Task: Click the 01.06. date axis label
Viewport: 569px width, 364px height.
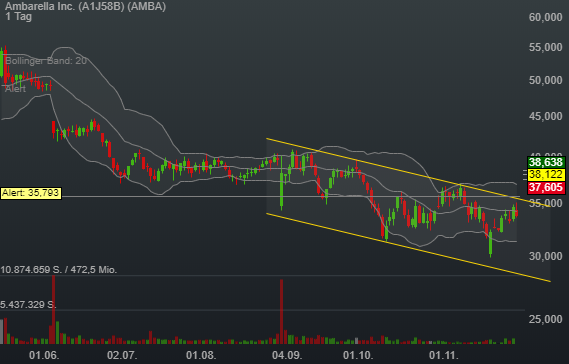Action: 44,355
